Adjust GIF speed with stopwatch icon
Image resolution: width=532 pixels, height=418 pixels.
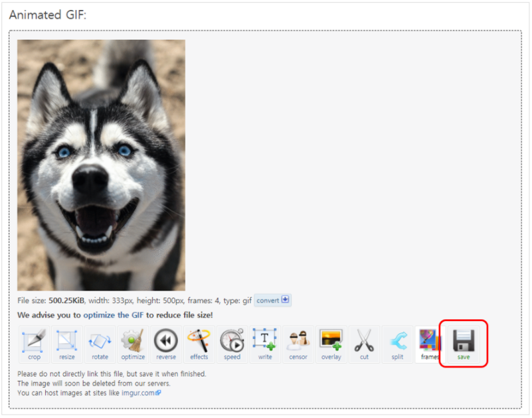coord(232,344)
